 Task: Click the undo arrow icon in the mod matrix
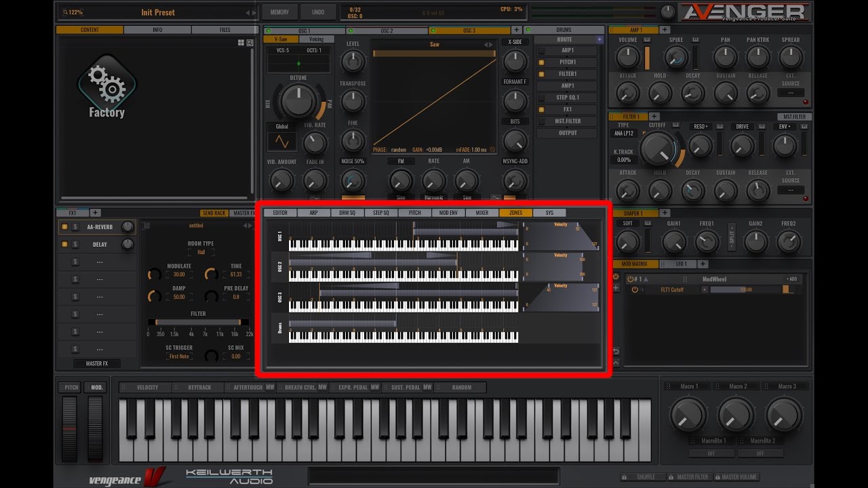tap(616, 350)
